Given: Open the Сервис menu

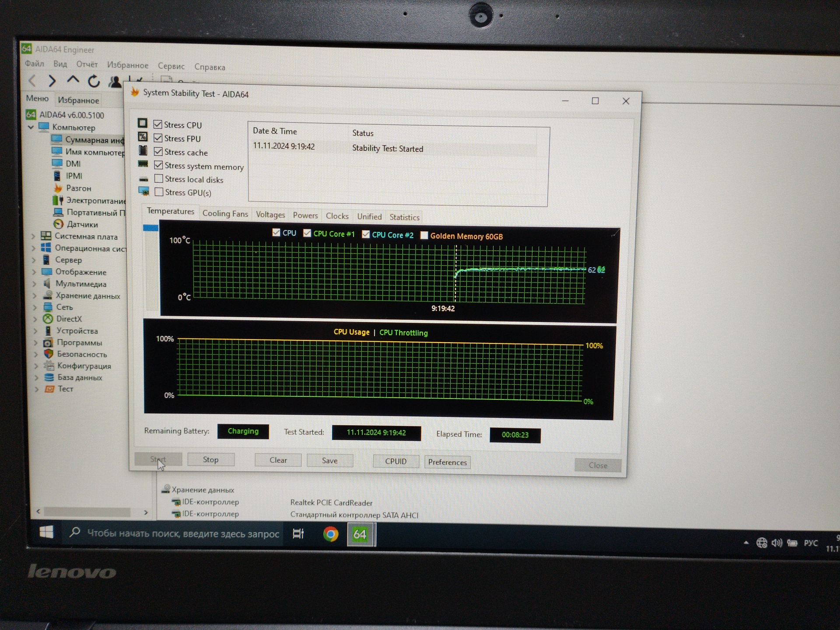Looking at the screenshot, I should tap(171, 66).
